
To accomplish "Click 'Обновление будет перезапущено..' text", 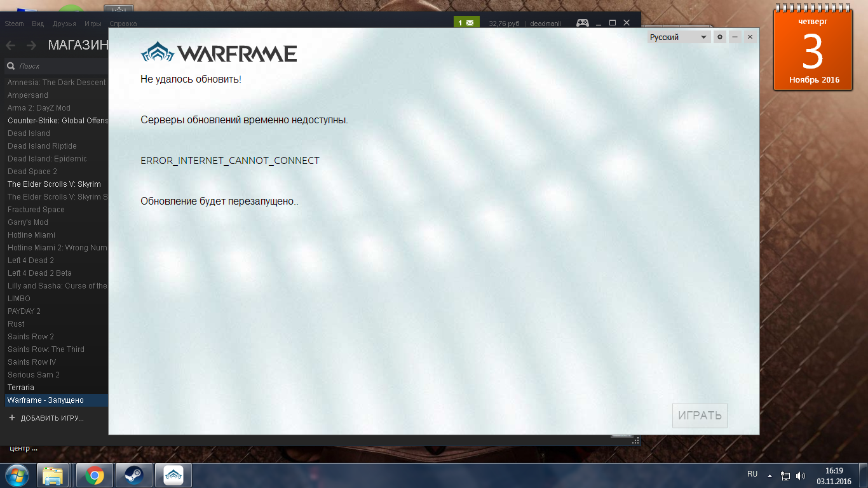I will [219, 201].
